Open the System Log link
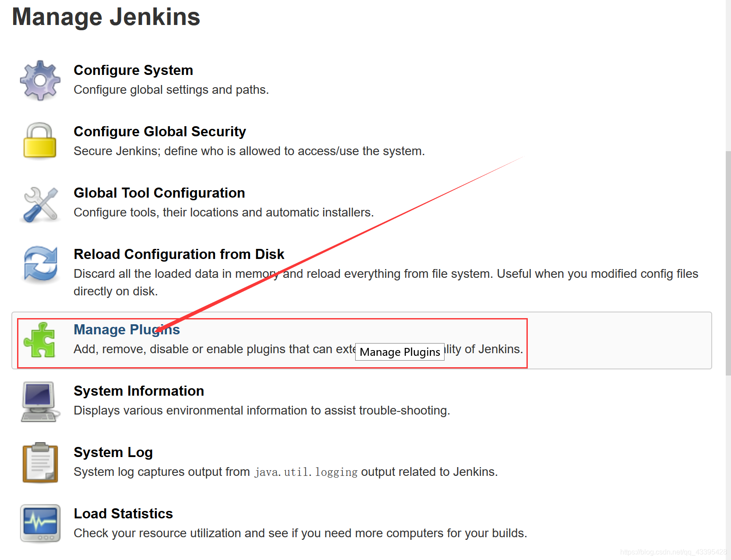The image size is (731, 560). pyautogui.click(x=113, y=452)
